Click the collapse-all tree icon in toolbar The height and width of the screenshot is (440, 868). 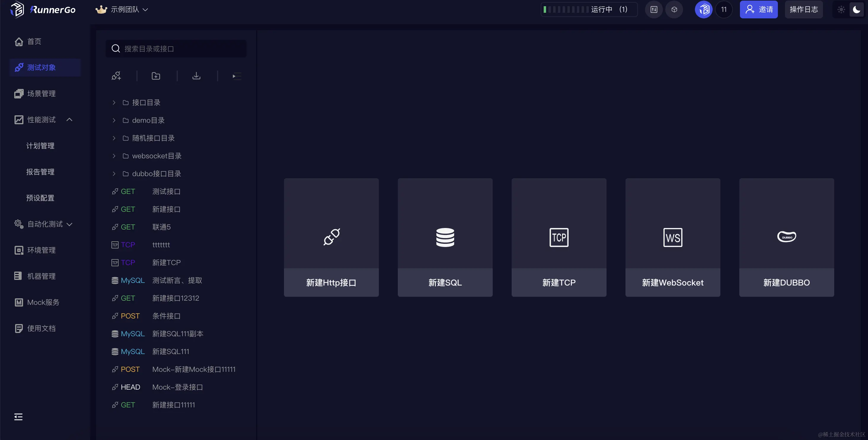tap(237, 76)
